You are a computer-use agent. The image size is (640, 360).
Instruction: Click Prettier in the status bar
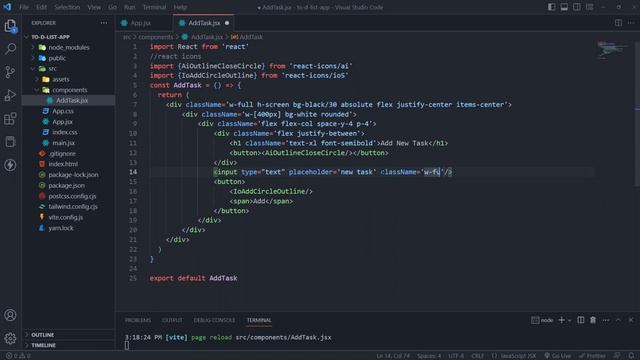(592, 356)
